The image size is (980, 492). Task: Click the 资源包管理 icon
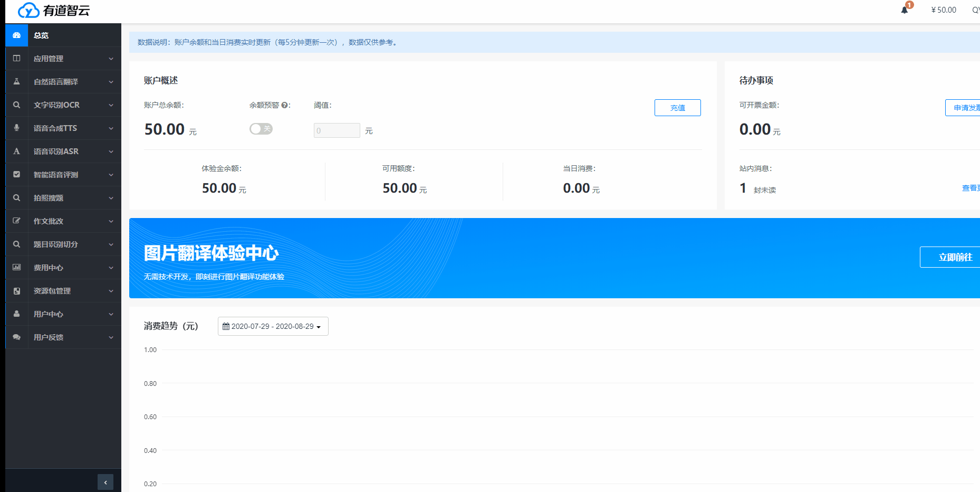point(16,291)
